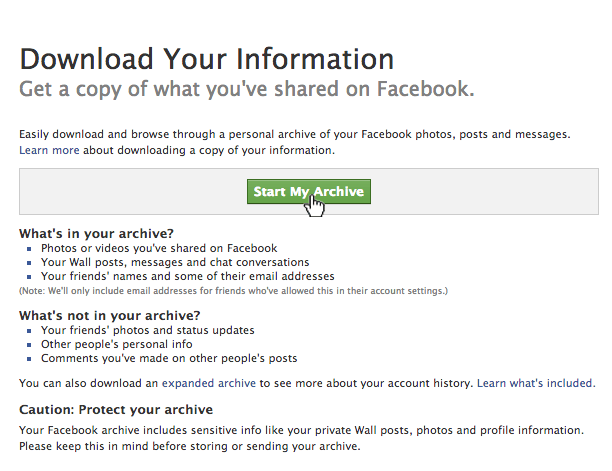Click the note about friends' email addresses
Screen dimensions: 612x471
[233, 291]
